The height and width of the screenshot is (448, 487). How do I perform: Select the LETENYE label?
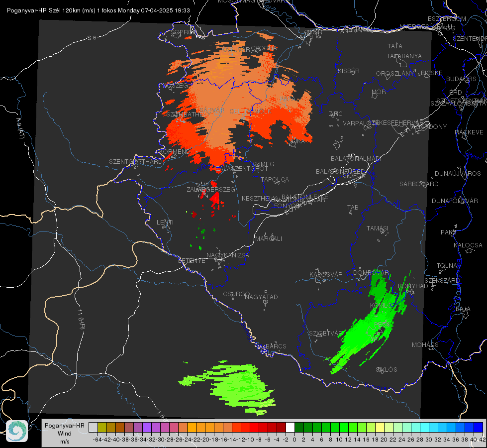(192, 260)
